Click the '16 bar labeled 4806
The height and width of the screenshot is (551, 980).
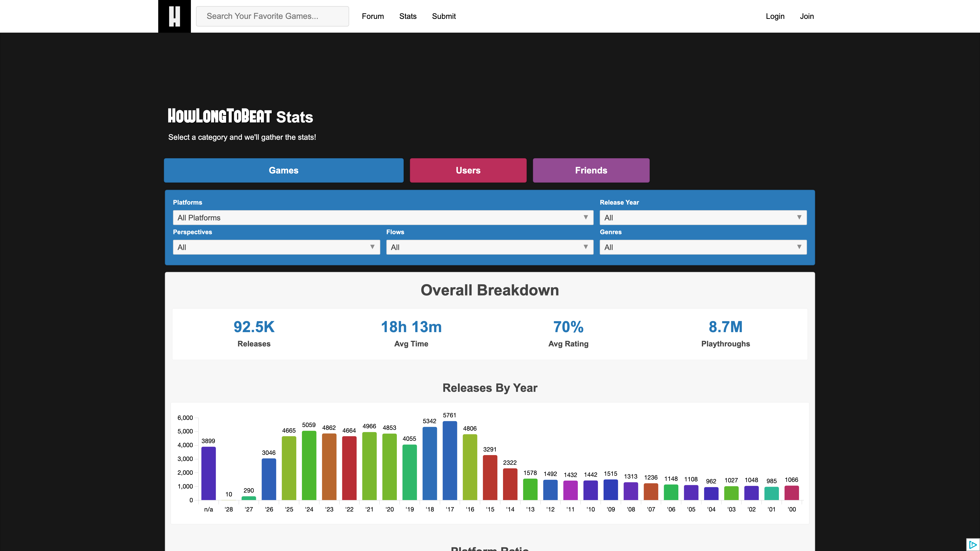click(470, 467)
